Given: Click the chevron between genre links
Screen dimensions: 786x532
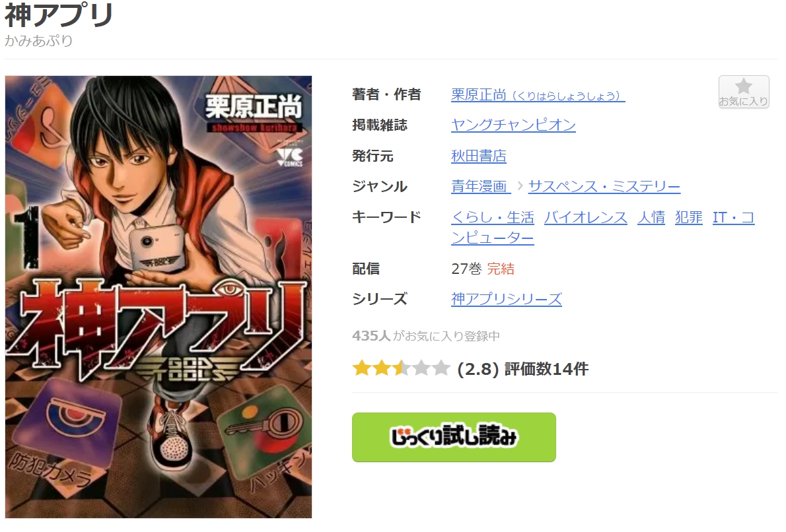Looking at the screenshot, I should click(520, 186).
